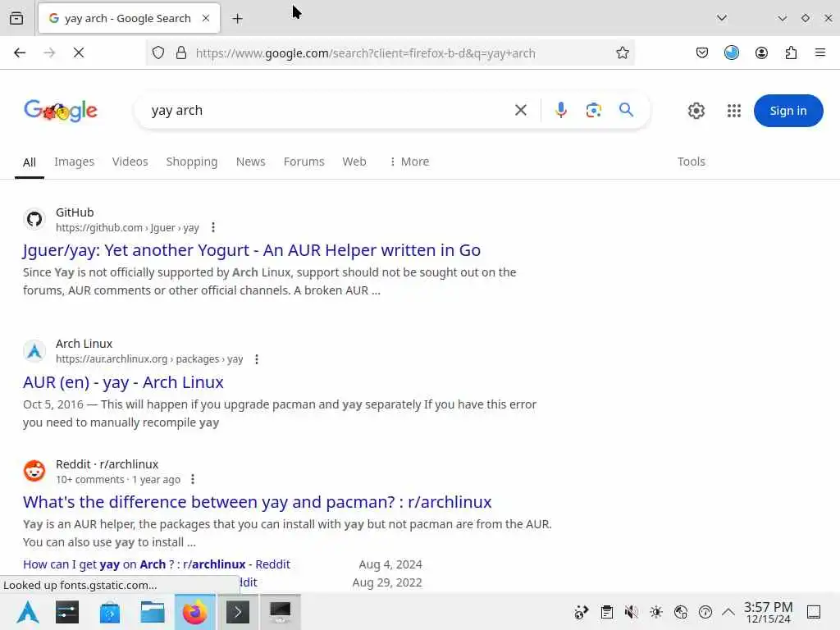Bookmark this page with the star icon
The height and width of the screenshot is (630, 840).
(x=622, y=52)
